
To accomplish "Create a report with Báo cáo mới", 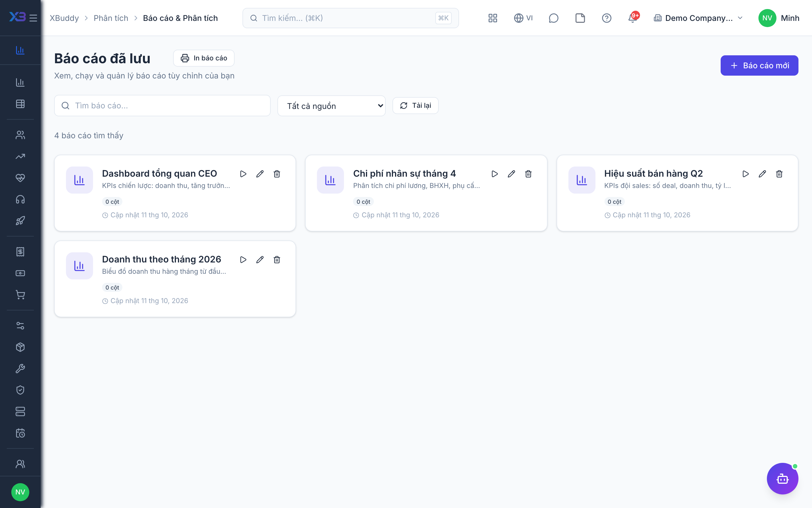I will (759, 65).
